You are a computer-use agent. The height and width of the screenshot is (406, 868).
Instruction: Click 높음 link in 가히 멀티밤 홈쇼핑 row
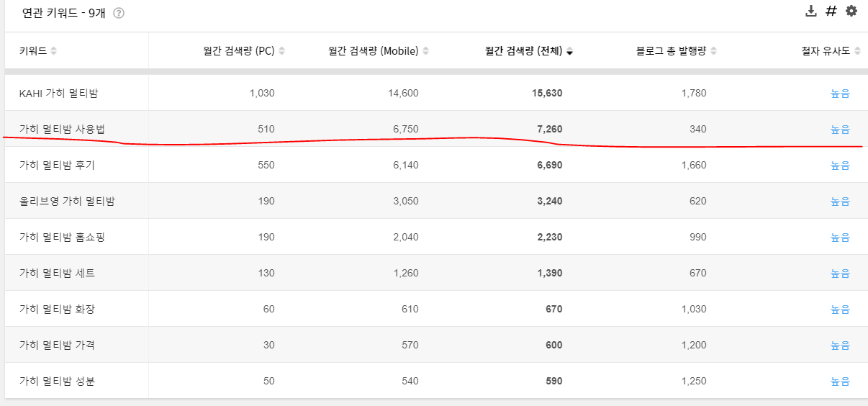pos(840,237)
